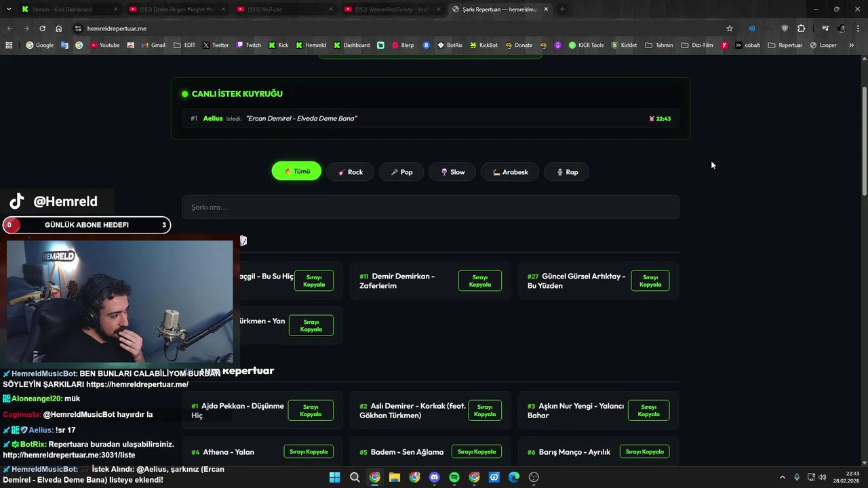Copy queue for Barış Manço - Ayrılık
868x488 pixels.
(644, 451)
